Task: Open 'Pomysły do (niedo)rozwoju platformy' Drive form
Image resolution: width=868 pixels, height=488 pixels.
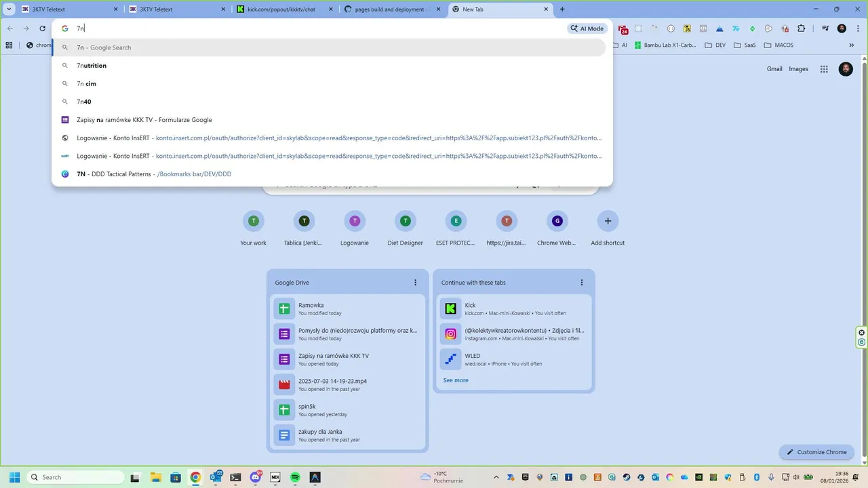Action: (349, 334)
